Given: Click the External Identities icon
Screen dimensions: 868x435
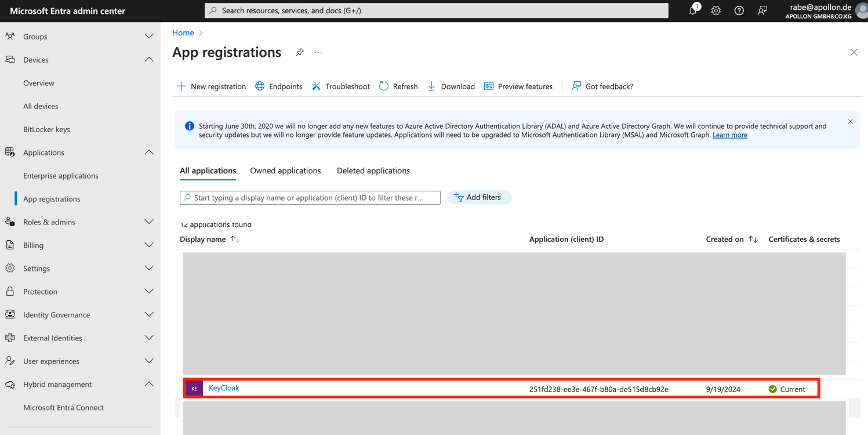Looking at the screenshot, I should coord(10,338).
